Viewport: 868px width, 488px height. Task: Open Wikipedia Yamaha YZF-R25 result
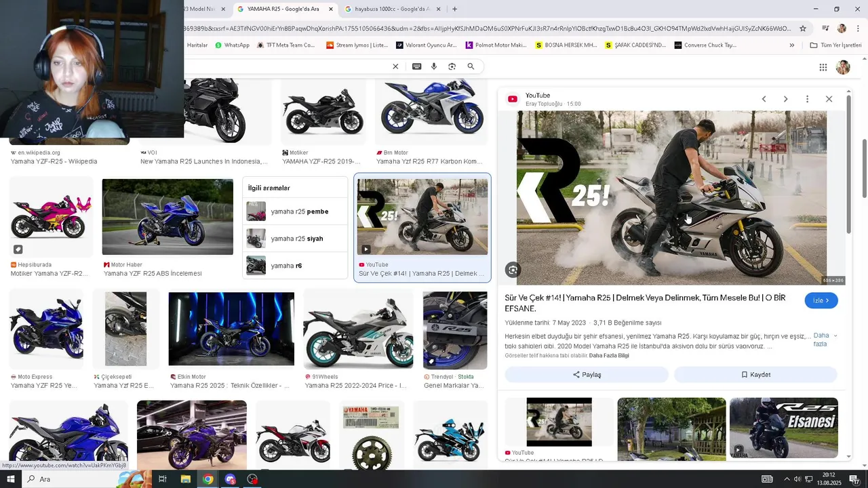[x=54, y=161]
